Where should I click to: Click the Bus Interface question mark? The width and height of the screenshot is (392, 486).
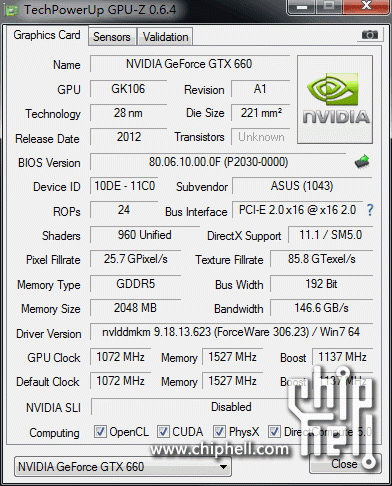pyautogui.click(x=370, y=210)
